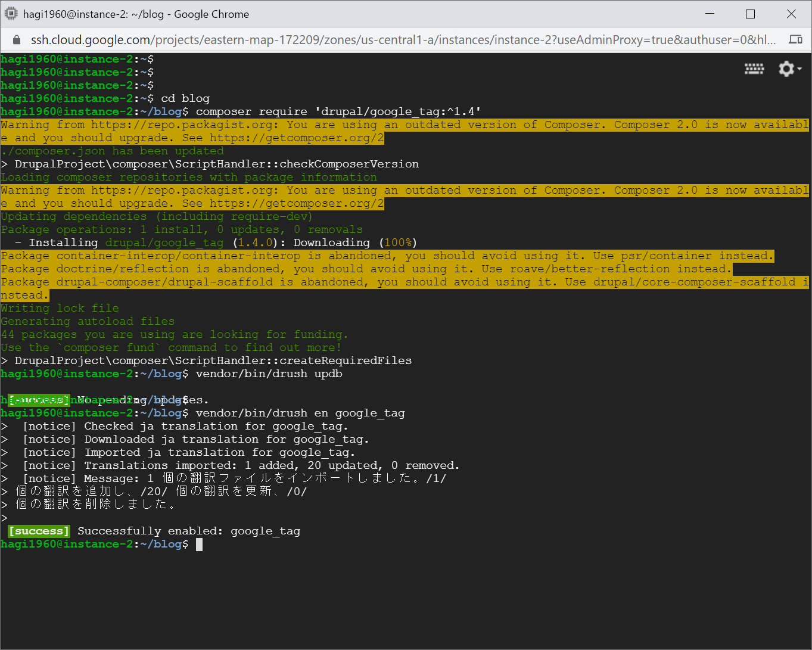812x650 pixels.
Task: Open the on-screen keyboard icon
Action: 754,69
